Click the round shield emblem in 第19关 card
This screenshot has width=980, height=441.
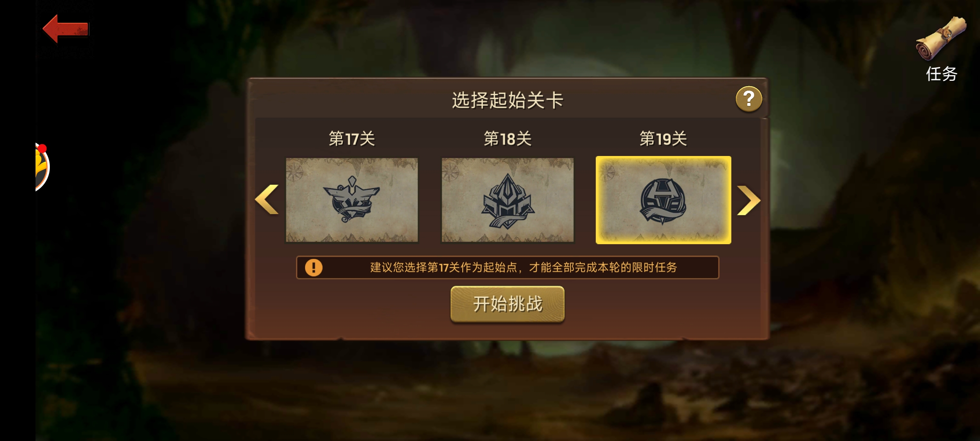click(x=663, y=201)
